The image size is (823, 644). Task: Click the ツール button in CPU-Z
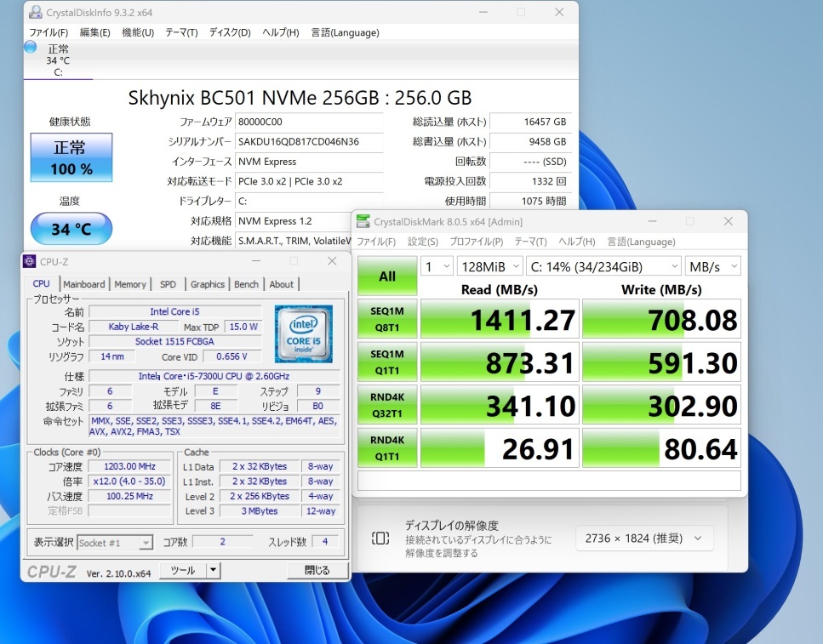(x=183, y=570)
